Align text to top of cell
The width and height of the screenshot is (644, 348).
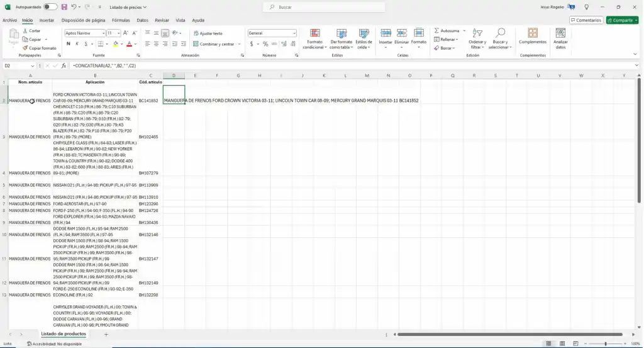coord(147,33)
